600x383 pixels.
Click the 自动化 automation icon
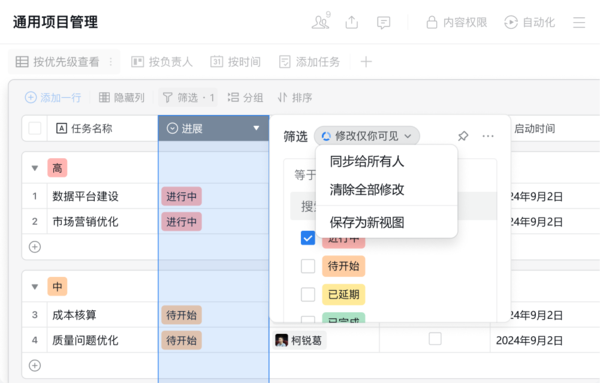[510, 22]
